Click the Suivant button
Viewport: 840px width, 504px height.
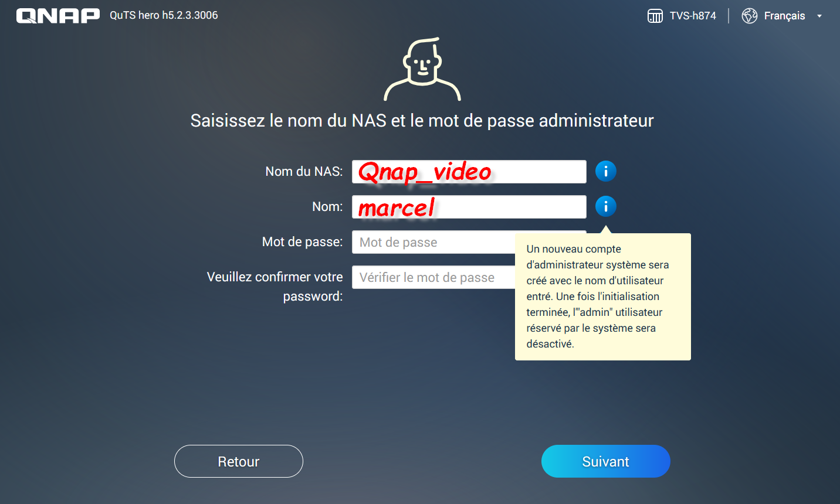tap(605, 461)
